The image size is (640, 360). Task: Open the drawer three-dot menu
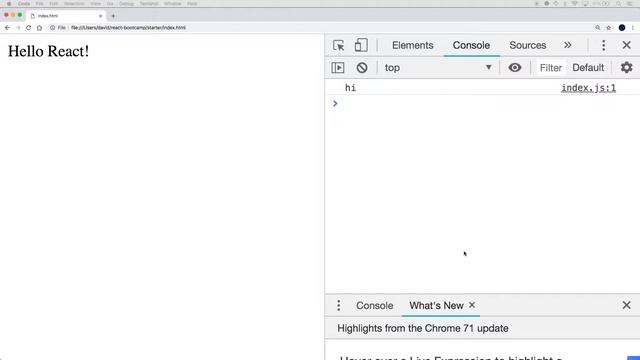[338, 305]
